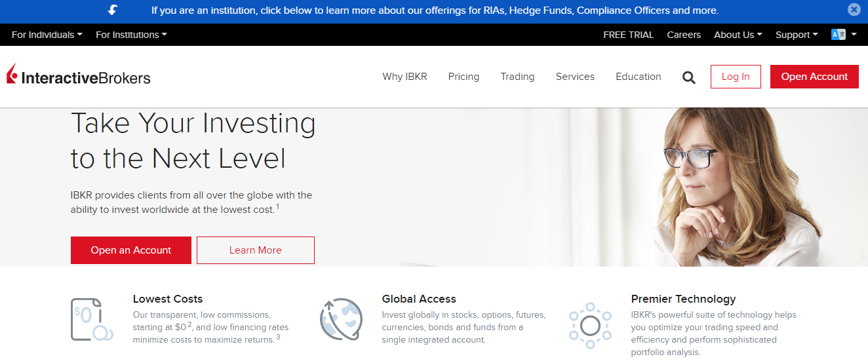The height and width of the screenshot is (361, 868).
Task: Click footnote 3 after maximize returns
Action: click(x=278, y=337)
